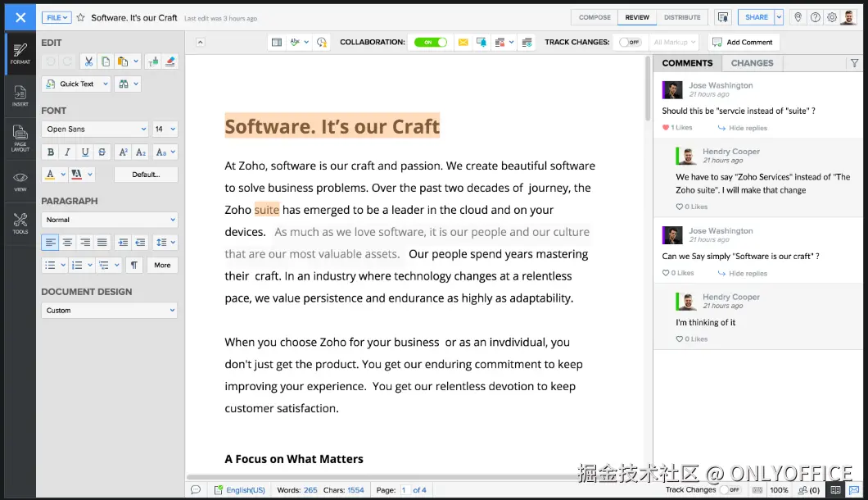Open the FILE dropdown menu

click(57, 18)
